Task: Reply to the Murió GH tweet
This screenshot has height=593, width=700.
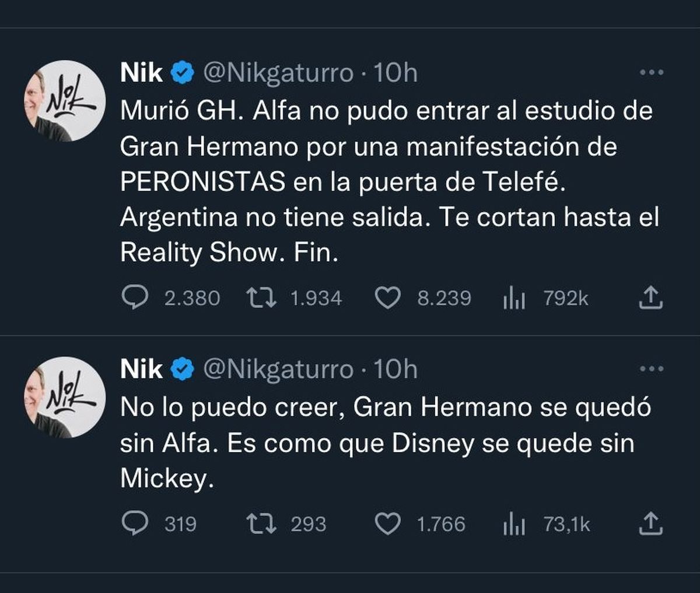Action: point(134,299)
